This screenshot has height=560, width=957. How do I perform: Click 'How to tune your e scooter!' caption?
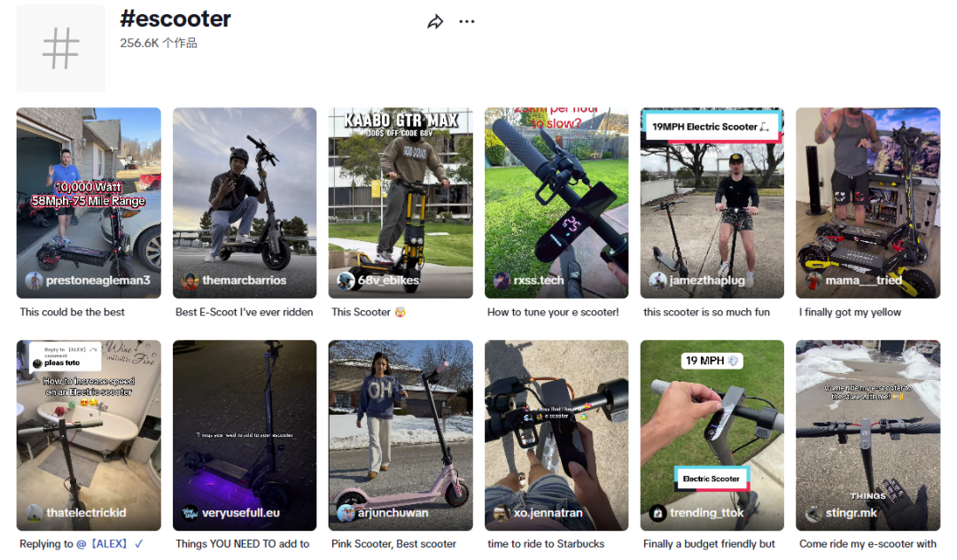tap(553, 312)
